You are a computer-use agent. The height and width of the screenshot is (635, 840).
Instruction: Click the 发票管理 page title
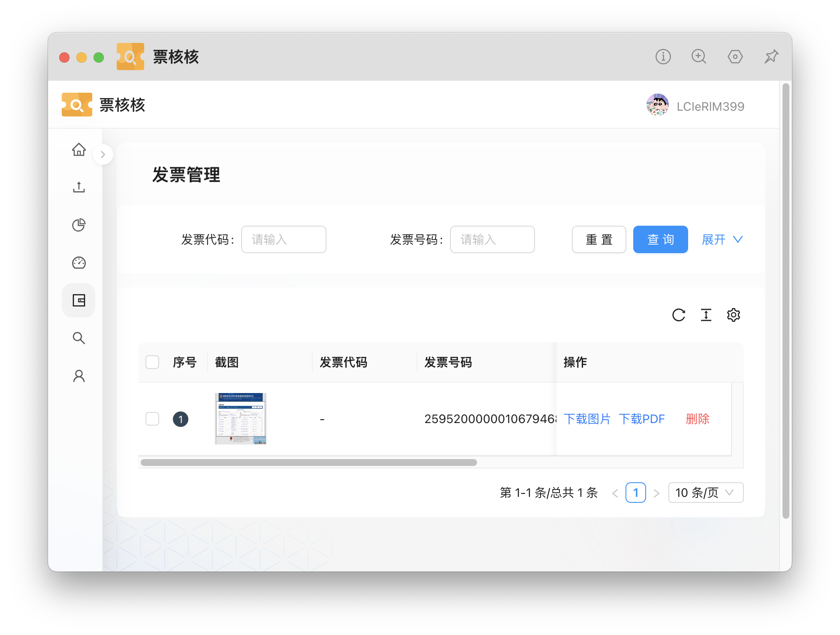click(x=186, y=175)
